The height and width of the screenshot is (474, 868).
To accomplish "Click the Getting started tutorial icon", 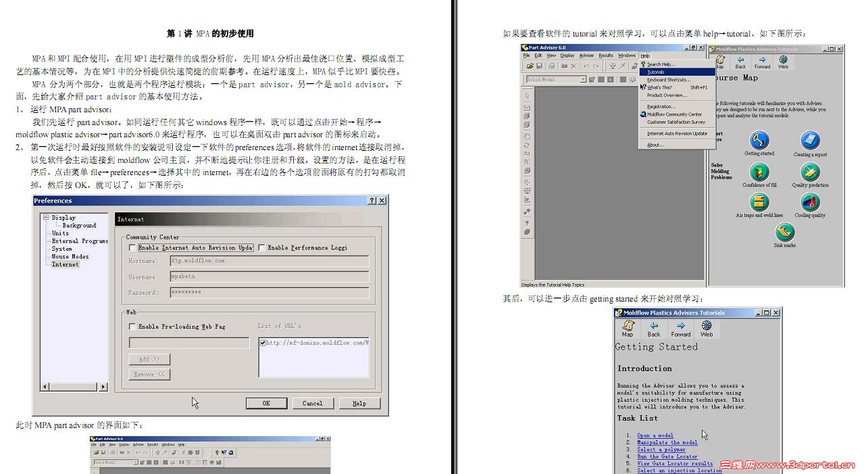I will pyautogui.click(x=759, y=141).
